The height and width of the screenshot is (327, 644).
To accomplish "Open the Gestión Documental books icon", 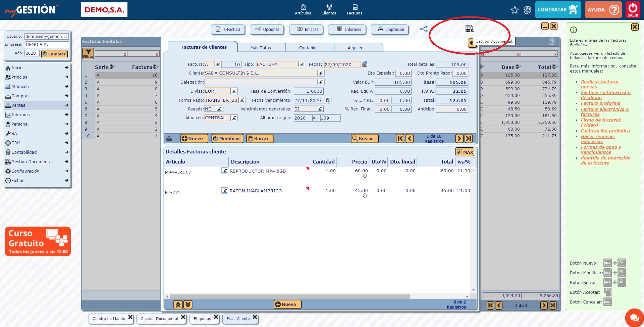I will coord(469,29).
